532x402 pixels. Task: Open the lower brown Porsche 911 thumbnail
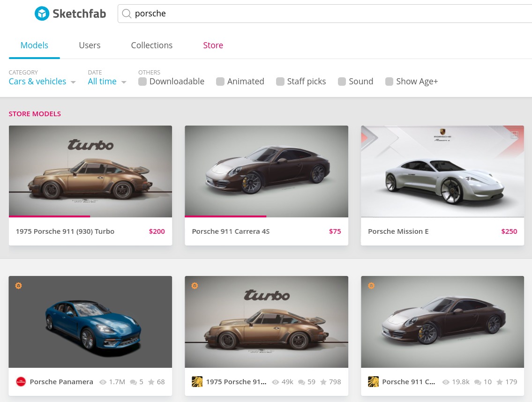442,321
